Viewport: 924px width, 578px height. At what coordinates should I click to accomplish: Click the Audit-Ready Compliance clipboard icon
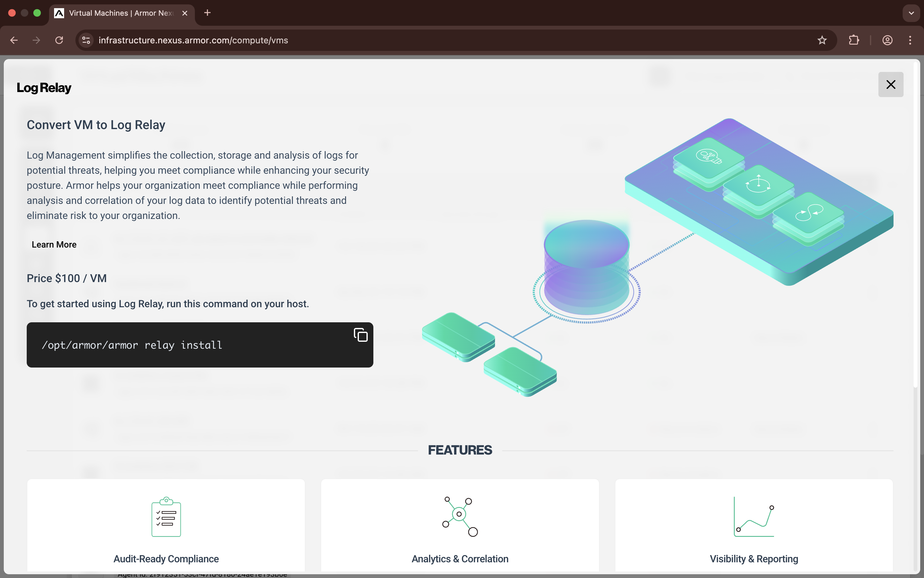(x=166, y=516)
